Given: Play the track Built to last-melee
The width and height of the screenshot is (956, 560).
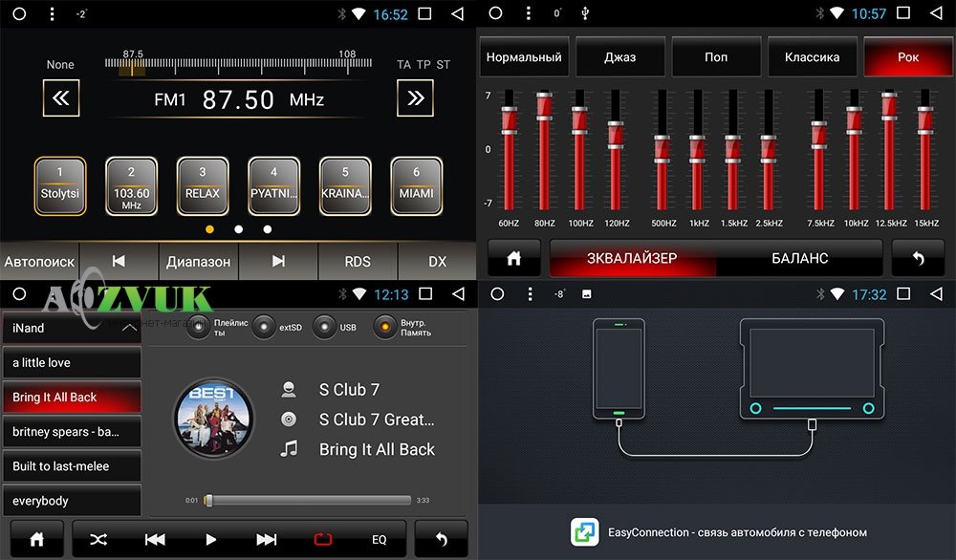Looking at the screenshot, I should [72, 466].
